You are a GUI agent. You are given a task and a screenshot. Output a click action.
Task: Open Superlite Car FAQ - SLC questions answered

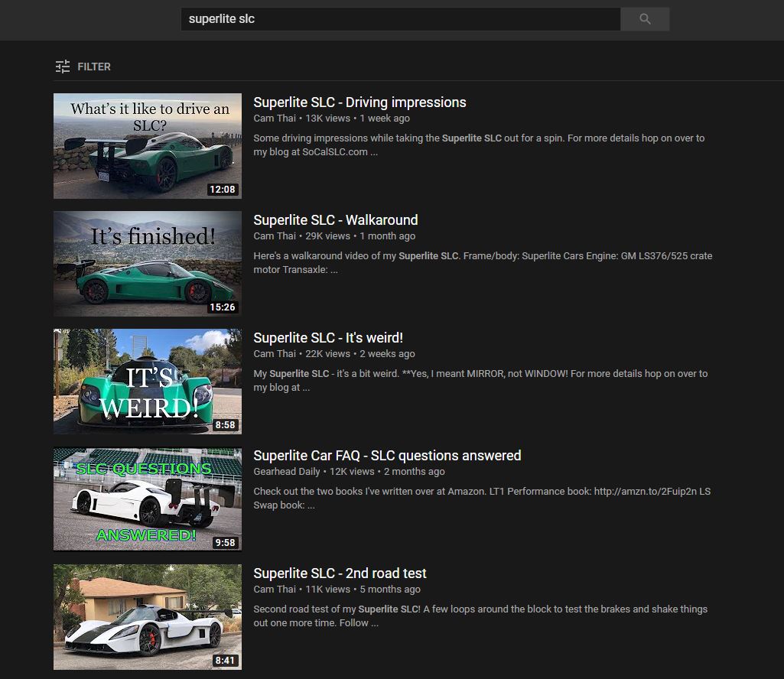click(387, 456)
